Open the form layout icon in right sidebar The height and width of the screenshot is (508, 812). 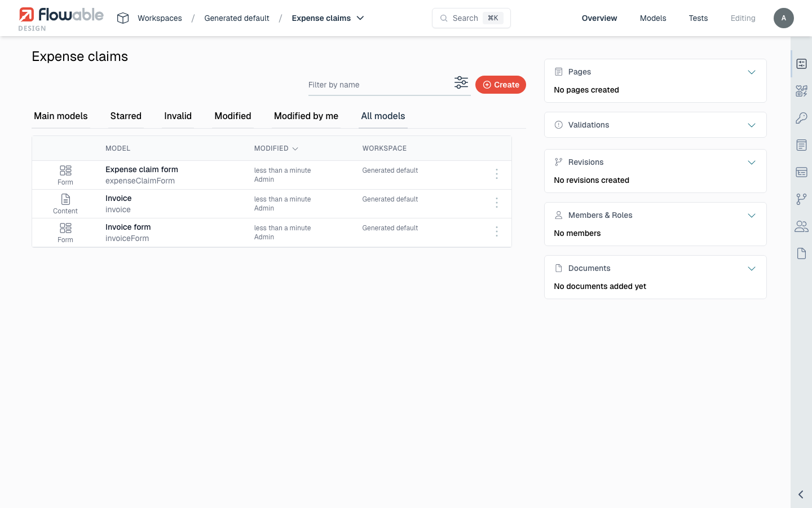coord(801,172)
